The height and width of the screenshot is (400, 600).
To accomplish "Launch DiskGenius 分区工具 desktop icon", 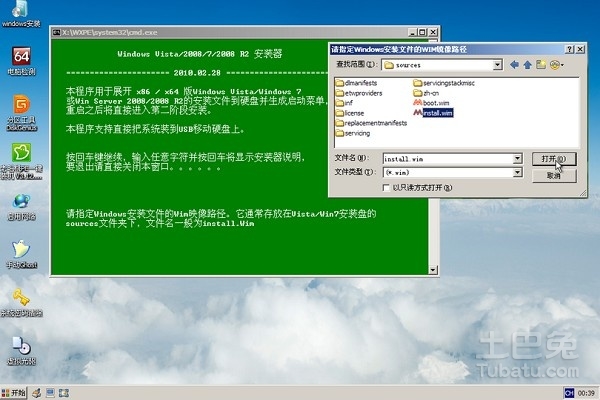I will [x=22, y=113].
